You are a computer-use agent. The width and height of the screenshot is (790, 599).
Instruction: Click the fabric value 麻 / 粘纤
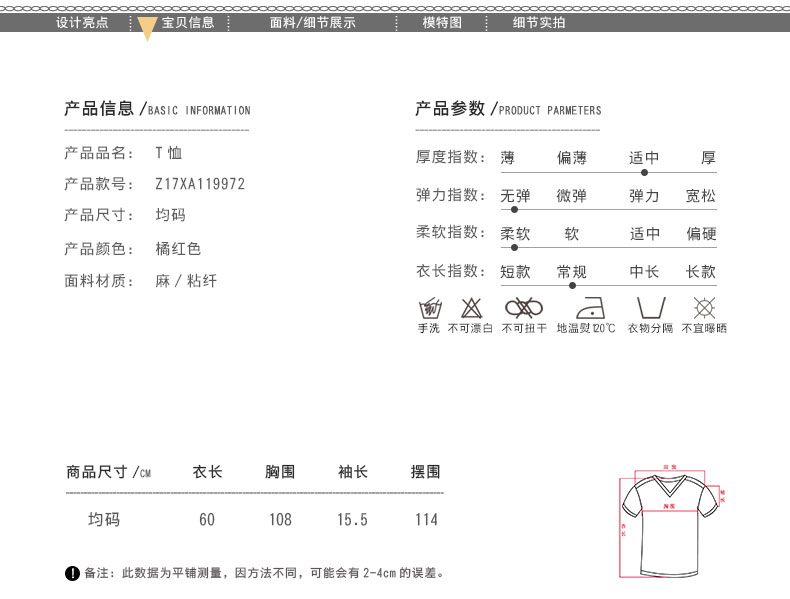click(186, 281)
